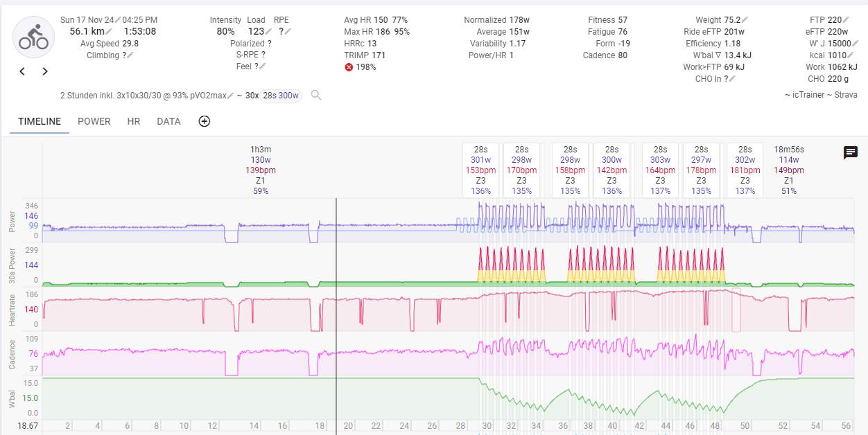The width and height of the screenshot is (868, 435).
Task: Click the pencil icon next to Weight 75.2
Action: pos(745,20)
